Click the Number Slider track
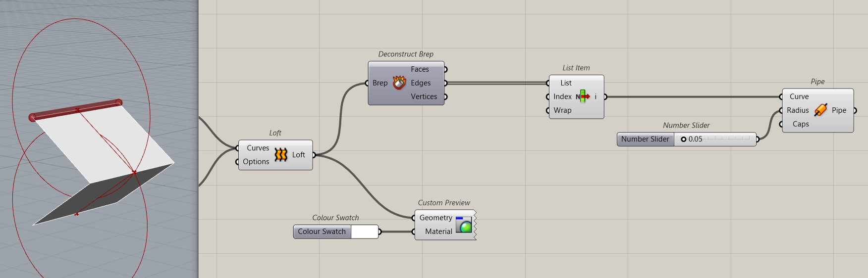The width and height of the screenshot is (868, 278). tap(715, 139)
